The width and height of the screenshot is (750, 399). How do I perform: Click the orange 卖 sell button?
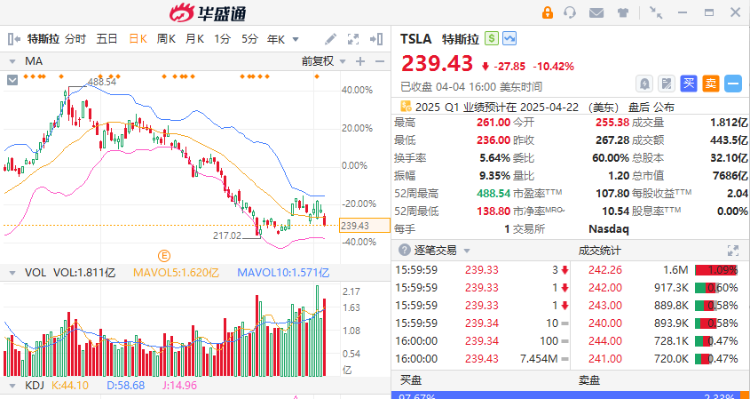click(x=711, y=84)
